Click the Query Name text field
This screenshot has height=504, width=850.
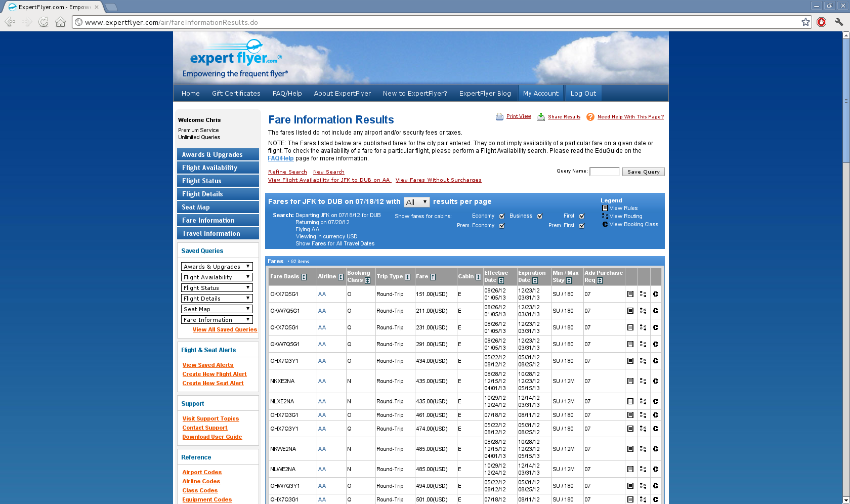[x=605, y=172]
